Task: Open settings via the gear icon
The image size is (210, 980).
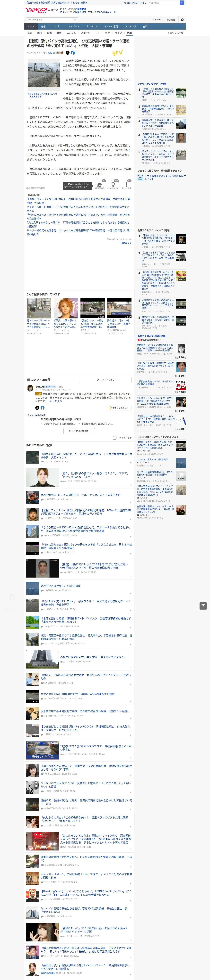Action: click(x=182, y=20)
